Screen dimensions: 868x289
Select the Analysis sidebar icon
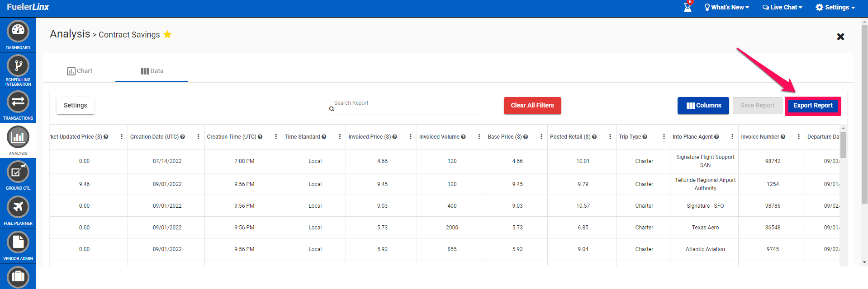tap(18, 137)
